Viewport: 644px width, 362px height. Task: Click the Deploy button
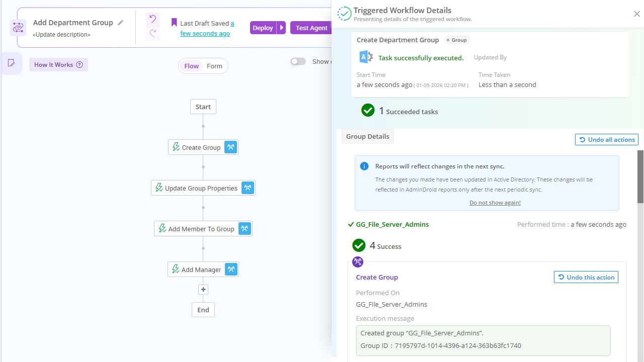pyautogui.click(x=263, y=28)
